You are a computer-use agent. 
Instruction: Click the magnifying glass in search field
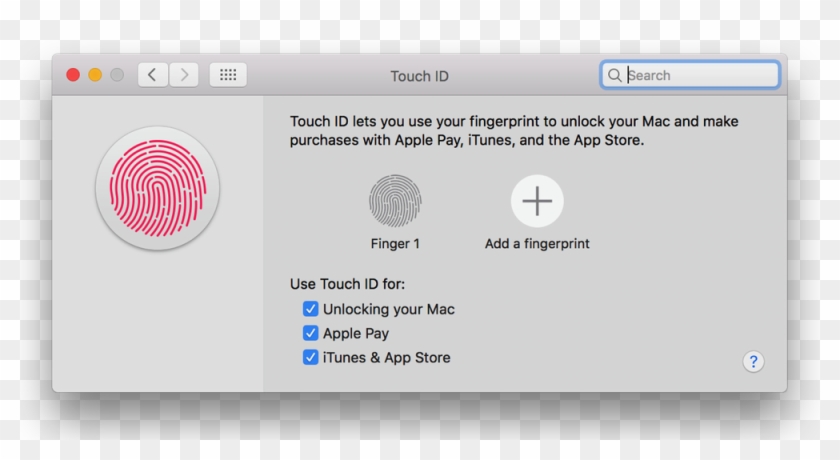(615, 76)
